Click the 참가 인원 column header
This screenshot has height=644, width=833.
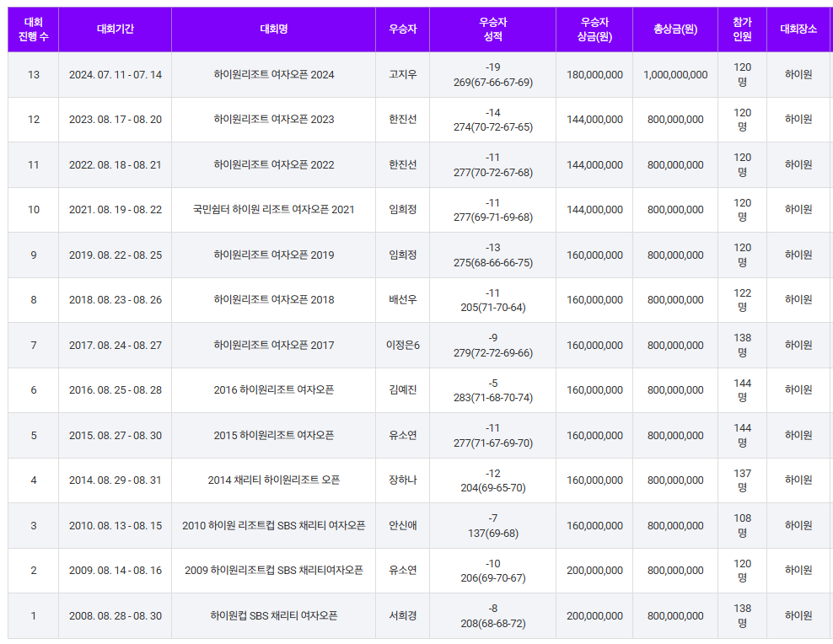click(742, 30)
